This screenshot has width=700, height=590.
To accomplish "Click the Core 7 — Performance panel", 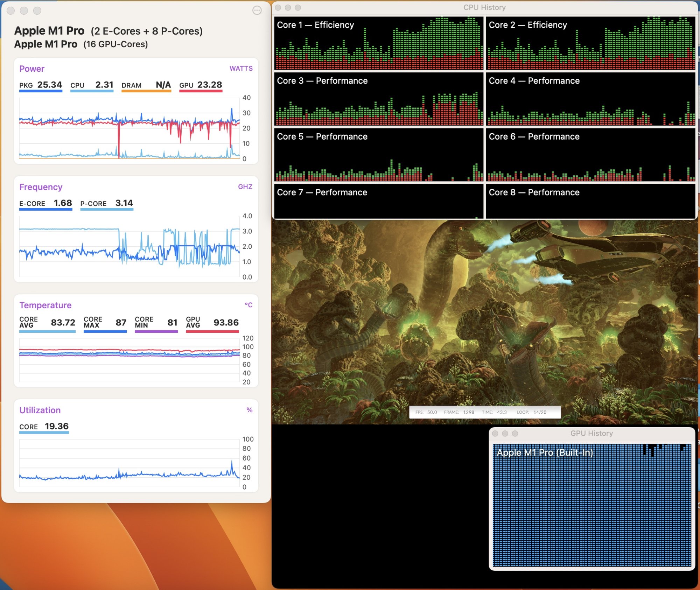I will 378,201.
